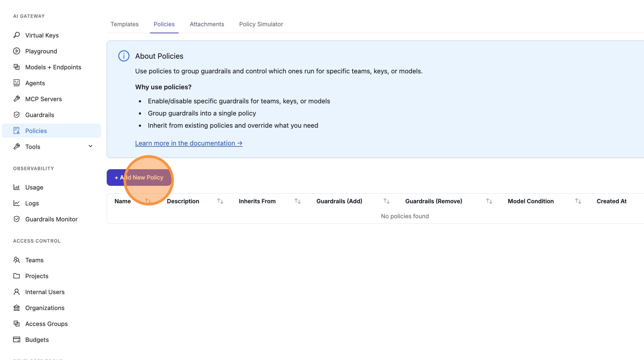Sort table by Description column
Viewport: 644px width, 360px height.
(x=220, y=201)
